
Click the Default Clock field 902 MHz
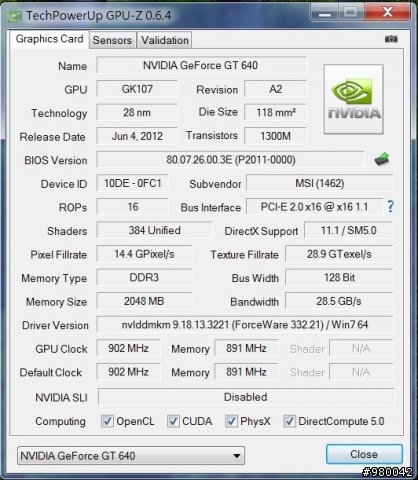coord(128,372)
